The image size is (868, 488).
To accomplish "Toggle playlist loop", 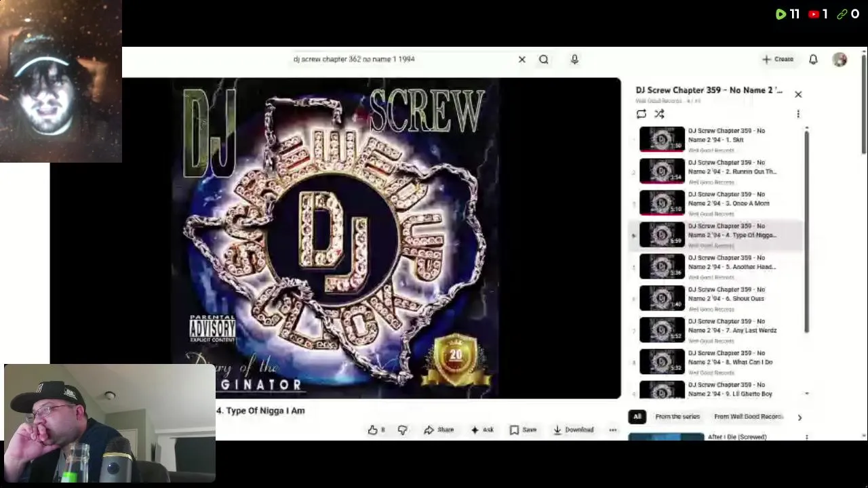I will [x=641, y=114].
